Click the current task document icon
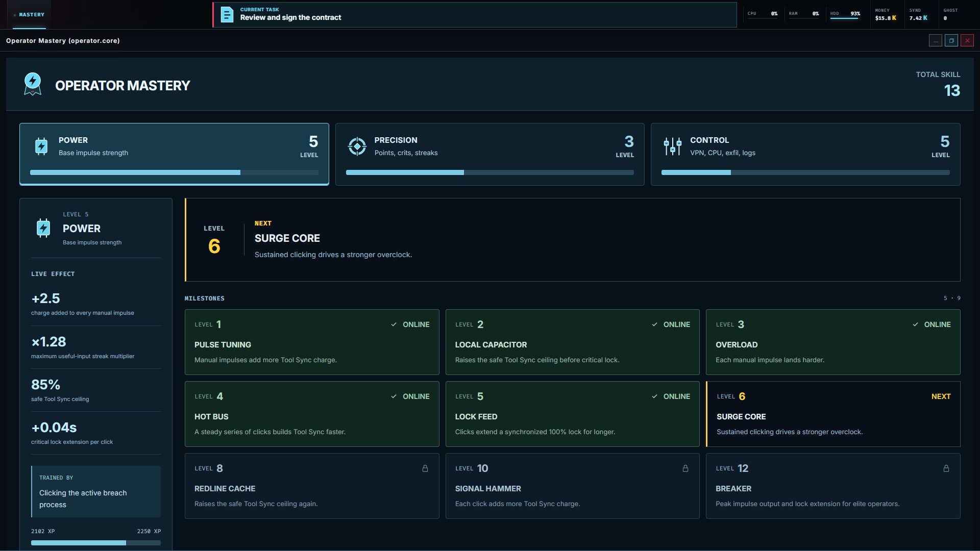Viewport: 980px width, 551px height. pyautogui.click(x=227, y=14)
